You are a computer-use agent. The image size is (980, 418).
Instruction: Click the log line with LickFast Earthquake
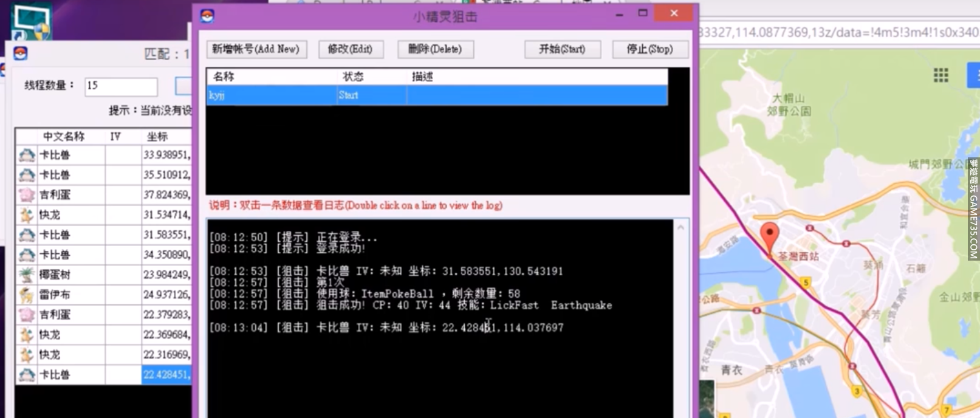[411, 305]
